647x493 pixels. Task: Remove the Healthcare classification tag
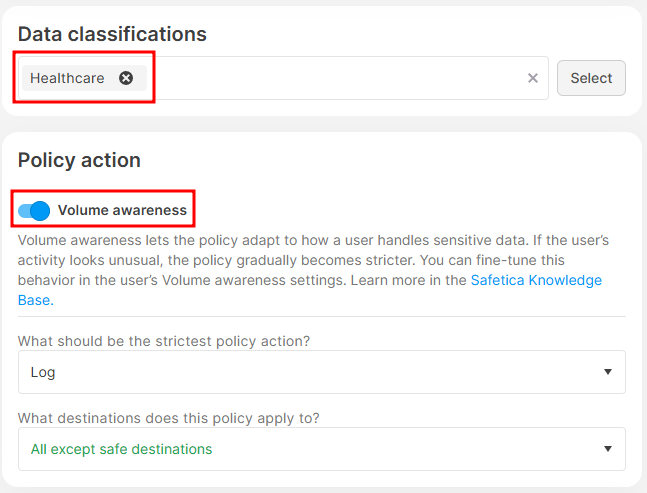[126, 78]
